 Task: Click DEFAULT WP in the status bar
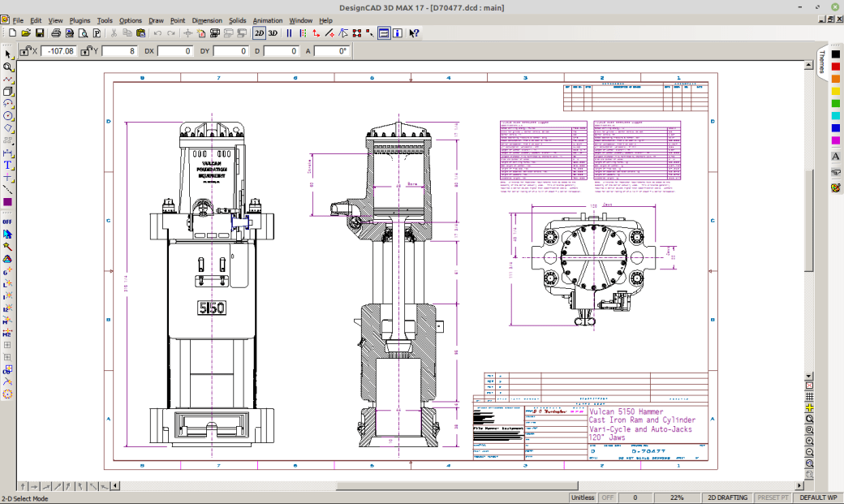click(x=817, y=498)
